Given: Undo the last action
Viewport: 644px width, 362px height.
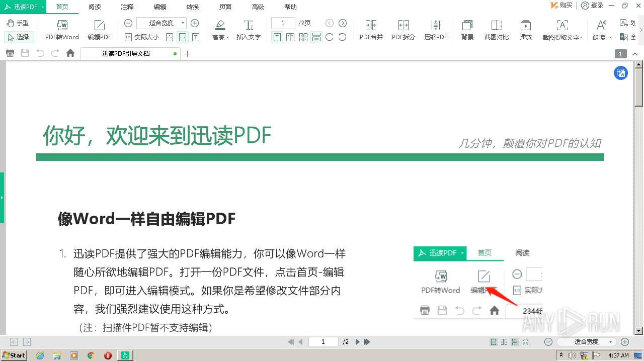Looking at the screenshot, I should tap(40, 53).
